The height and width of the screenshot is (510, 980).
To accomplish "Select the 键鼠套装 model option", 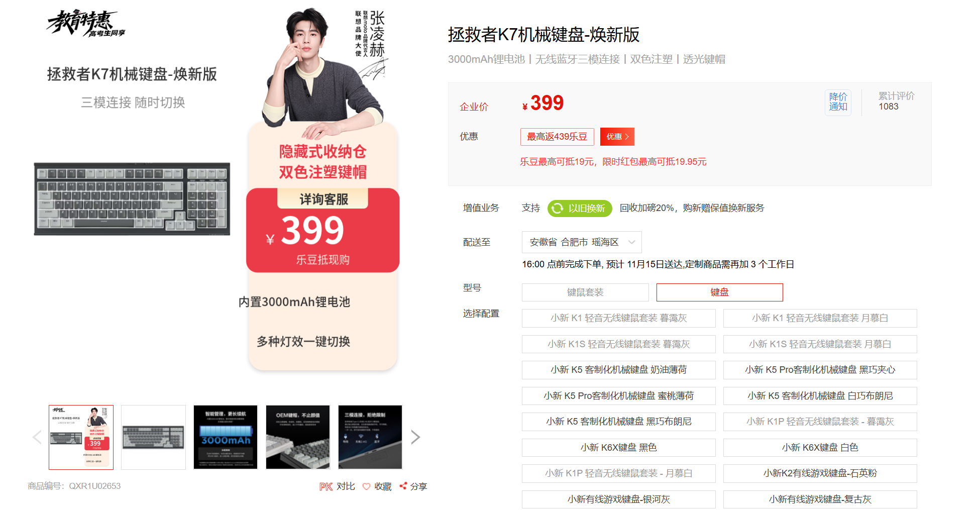I will pos(585,292).
